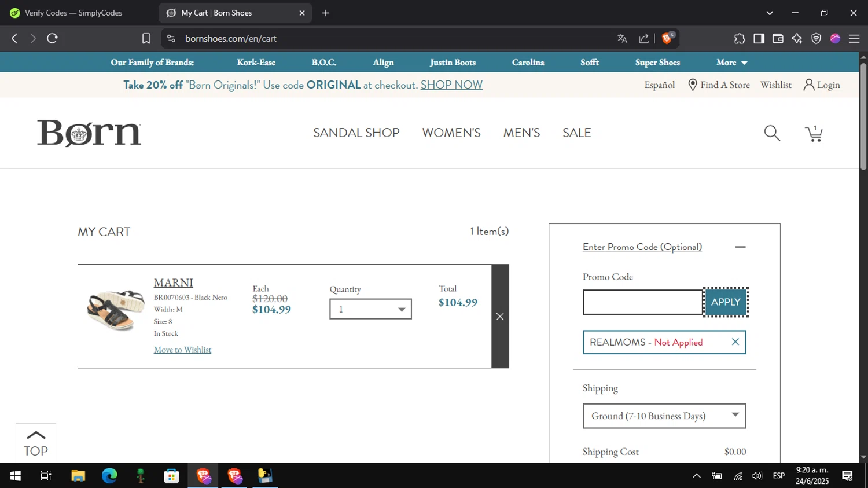Click the Brave Shields icon
This screenshot has height=488, width=868.
[x=667, y=38]
